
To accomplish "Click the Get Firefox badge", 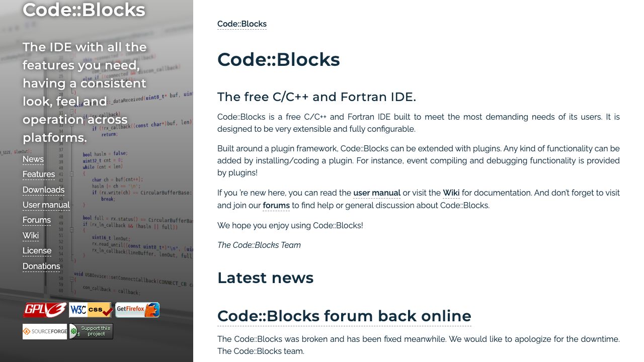I will coord(137,310).
